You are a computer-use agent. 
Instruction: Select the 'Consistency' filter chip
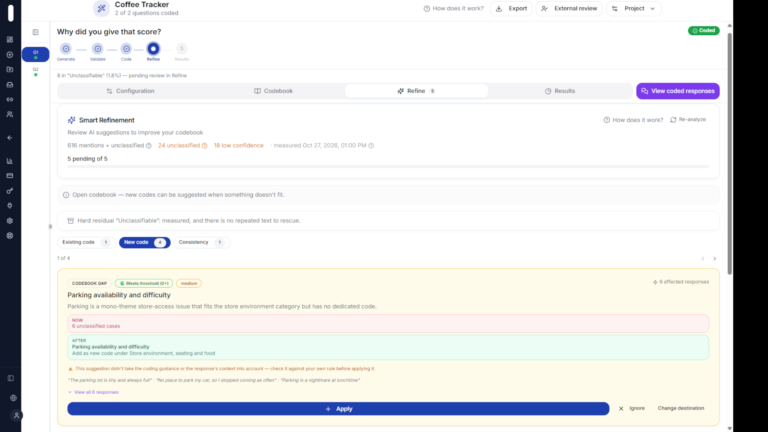click(x=201, y=242)
